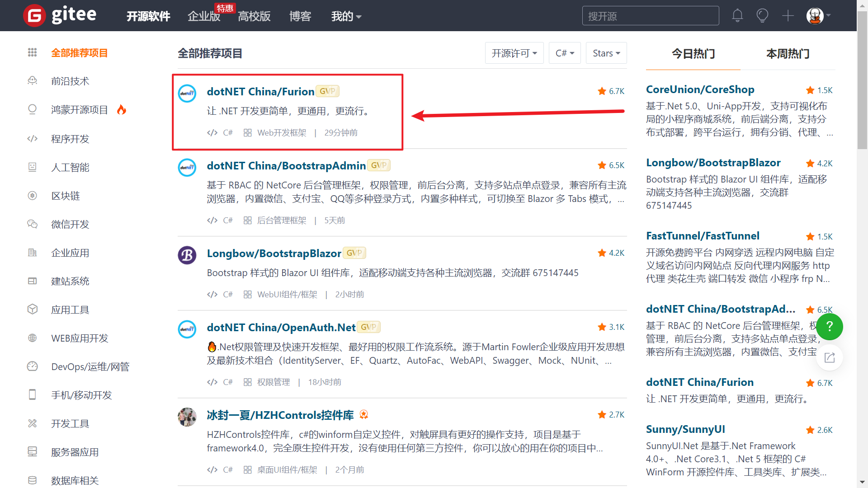Click the 微信开发 chat icon
The image size is (868, 488).
32,224
